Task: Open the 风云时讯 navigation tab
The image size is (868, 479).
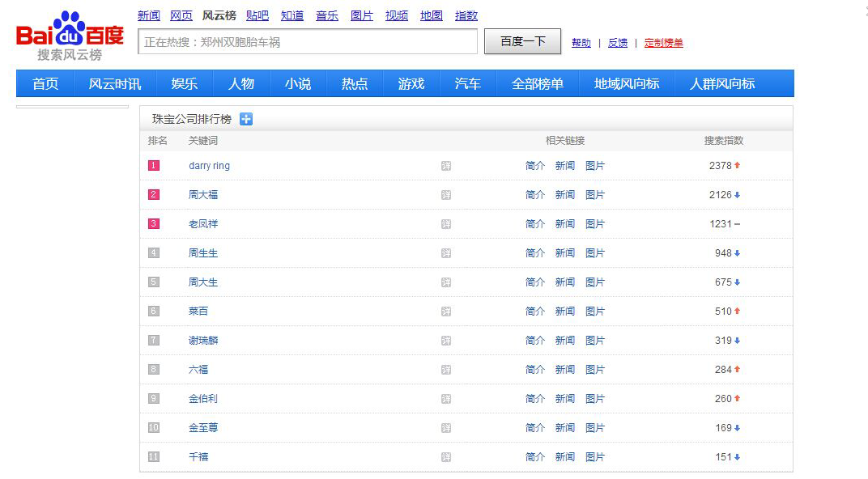Action: [x=115, y=83]
